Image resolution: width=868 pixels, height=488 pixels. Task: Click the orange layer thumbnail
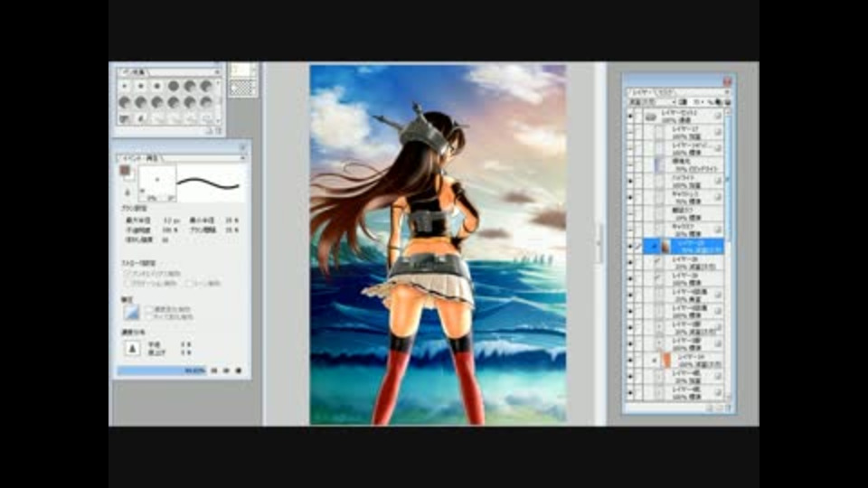coord(667,361)
